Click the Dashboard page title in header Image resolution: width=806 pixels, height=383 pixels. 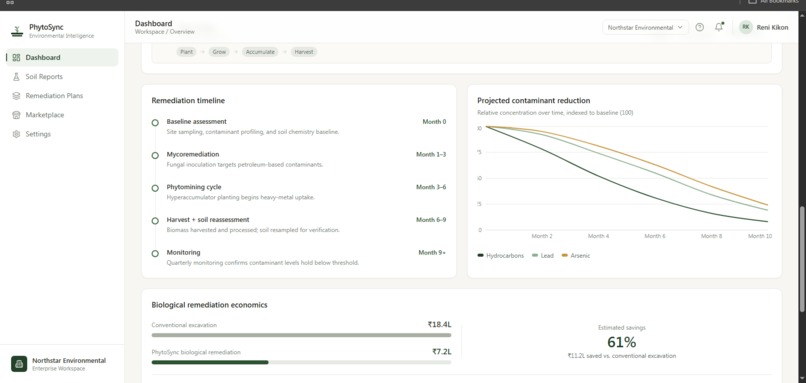(x=153, y=23)
